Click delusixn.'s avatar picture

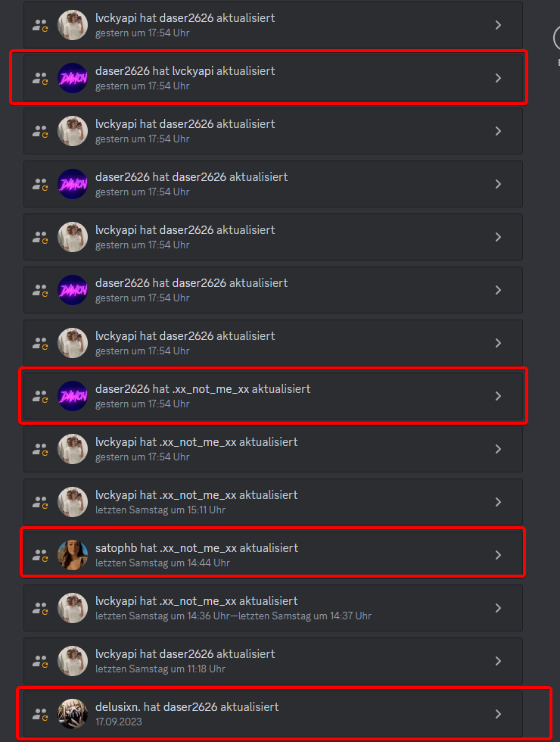pos(73,714)
